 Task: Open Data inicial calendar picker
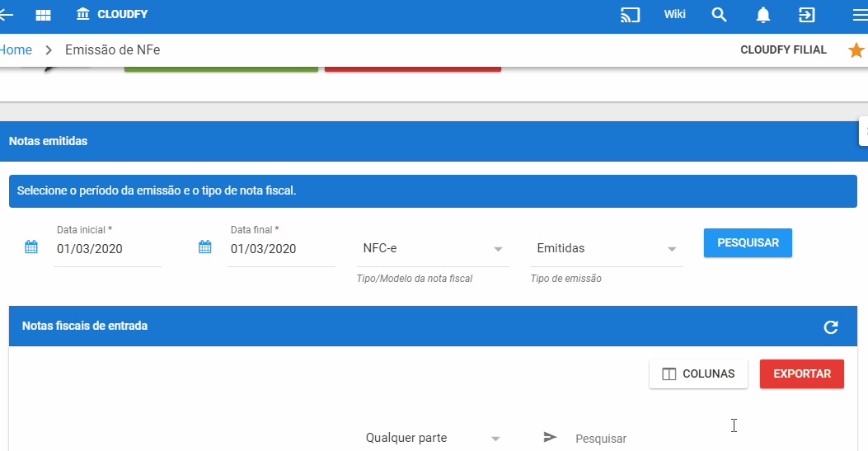coord(31,247)
